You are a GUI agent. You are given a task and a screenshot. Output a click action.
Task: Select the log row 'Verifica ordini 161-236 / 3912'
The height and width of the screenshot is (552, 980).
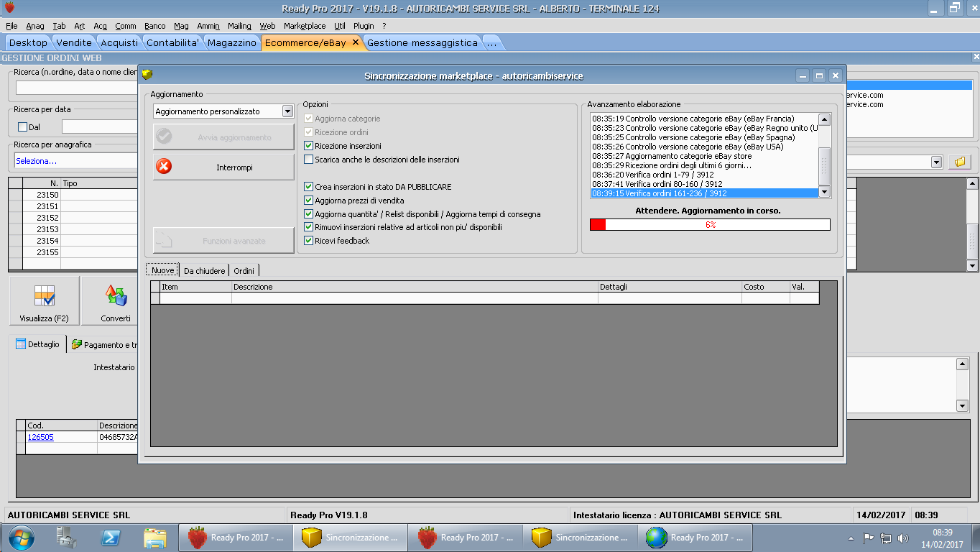(704, 193)
